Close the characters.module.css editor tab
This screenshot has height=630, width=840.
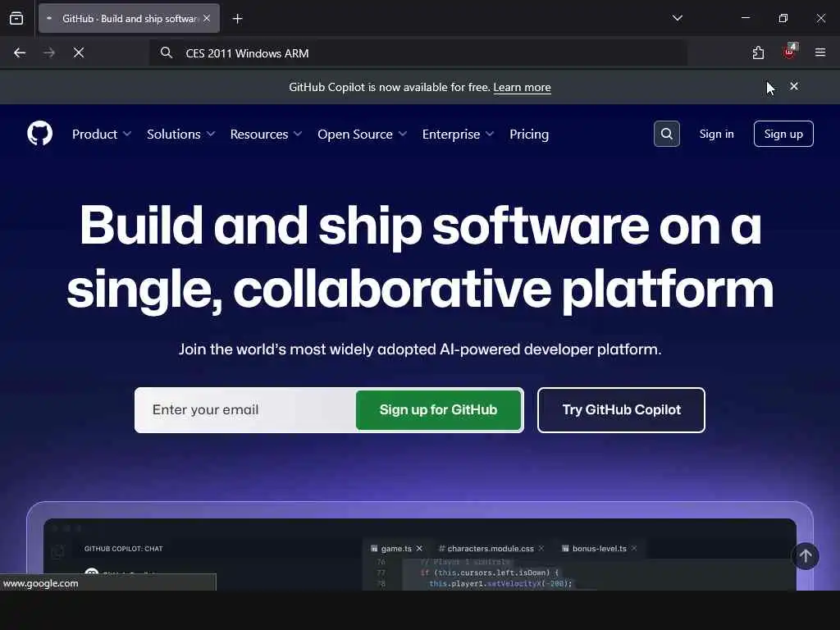[541, 549]
